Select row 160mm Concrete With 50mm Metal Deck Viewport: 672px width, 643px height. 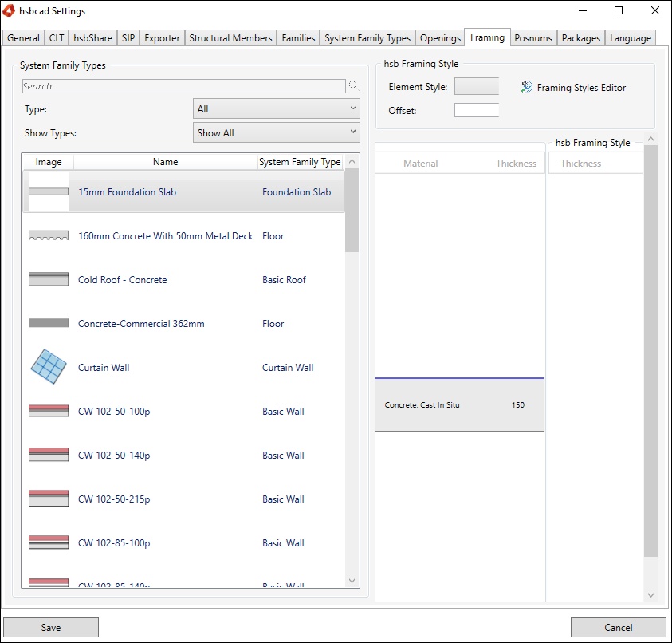[183, 235]
